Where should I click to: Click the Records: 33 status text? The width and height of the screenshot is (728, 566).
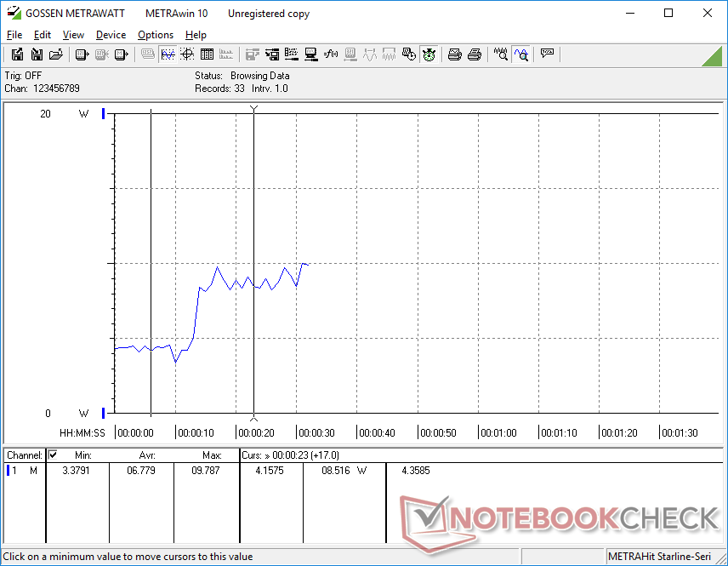click(x=219, y=89)
